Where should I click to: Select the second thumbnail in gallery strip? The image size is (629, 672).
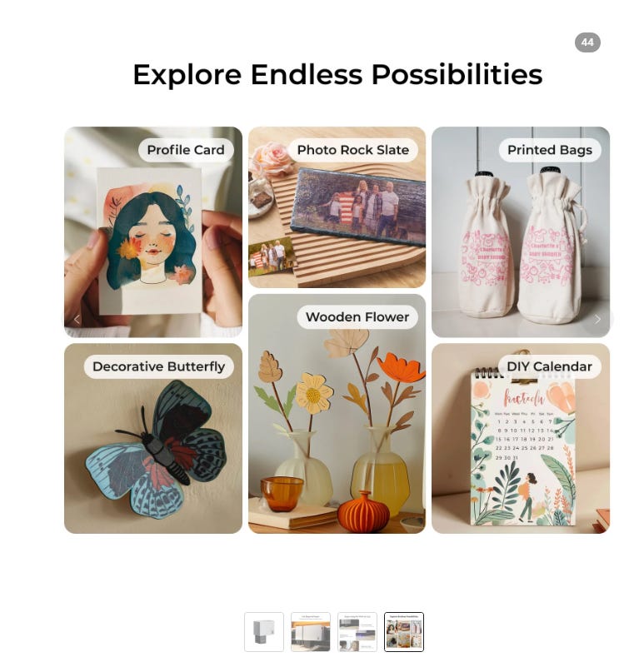point(311,632)
